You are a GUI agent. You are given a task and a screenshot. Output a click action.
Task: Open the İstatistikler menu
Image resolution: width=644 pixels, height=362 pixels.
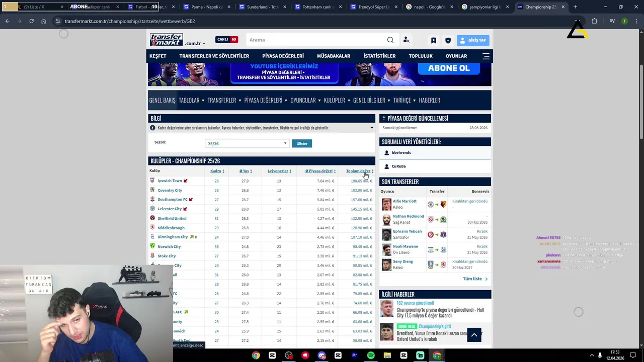click(379, 56)
